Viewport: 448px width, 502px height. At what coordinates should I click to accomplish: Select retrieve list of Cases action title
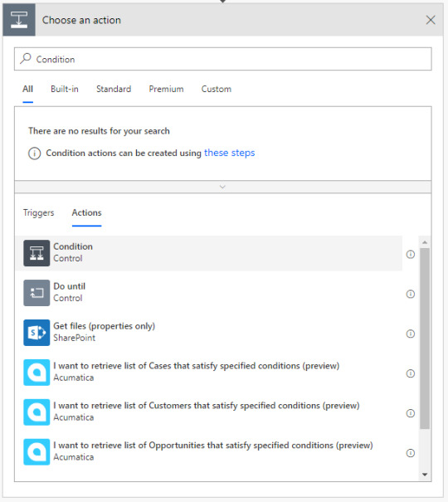click(x=196, y=366)
